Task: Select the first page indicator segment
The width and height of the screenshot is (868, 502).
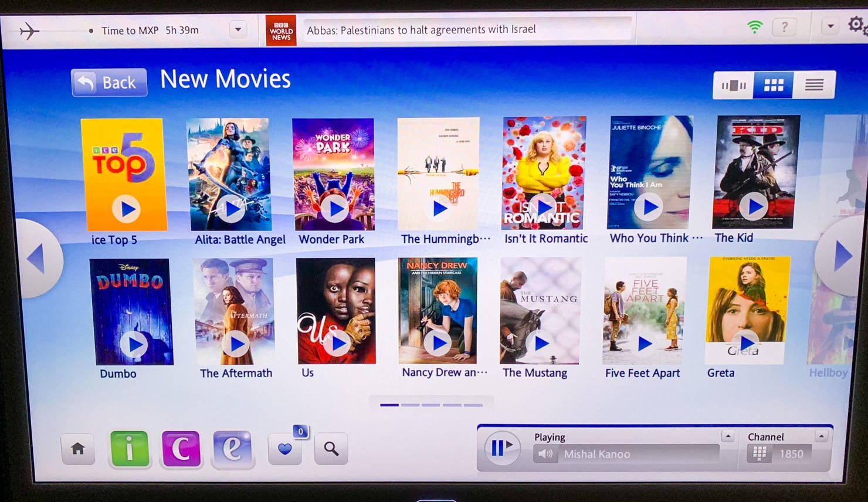Action: (x=389, y=405)
